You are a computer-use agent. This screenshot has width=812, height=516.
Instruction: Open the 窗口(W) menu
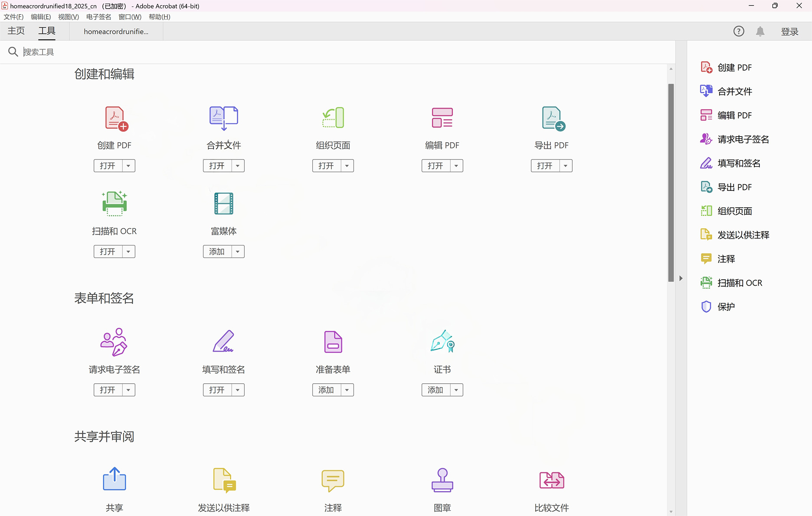click(130, 17)
